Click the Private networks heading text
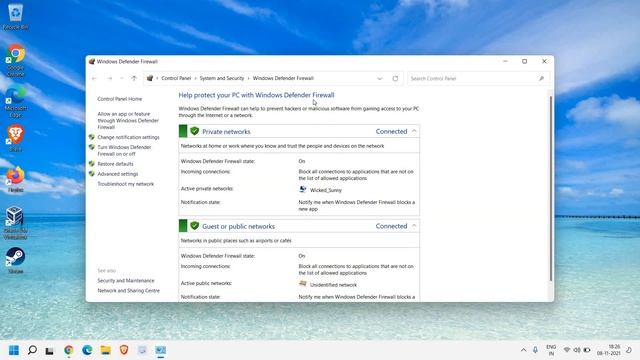 (x=226, y=131)
